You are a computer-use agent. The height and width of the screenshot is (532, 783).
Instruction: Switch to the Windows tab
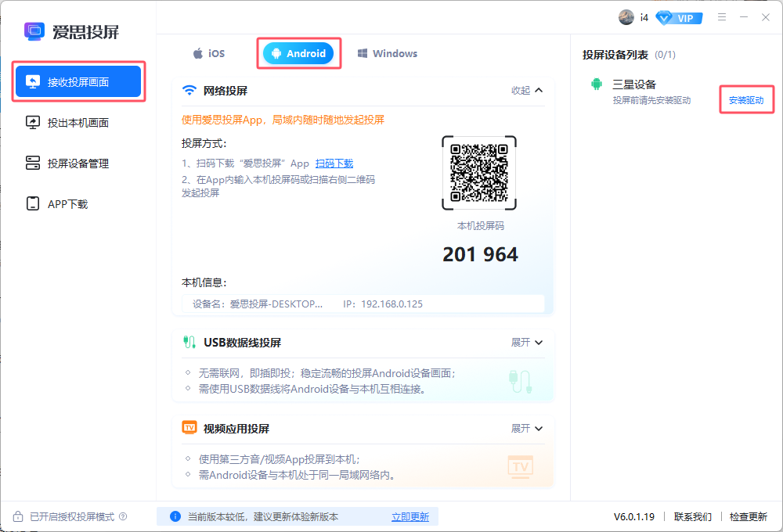click(x=387, y=53)
